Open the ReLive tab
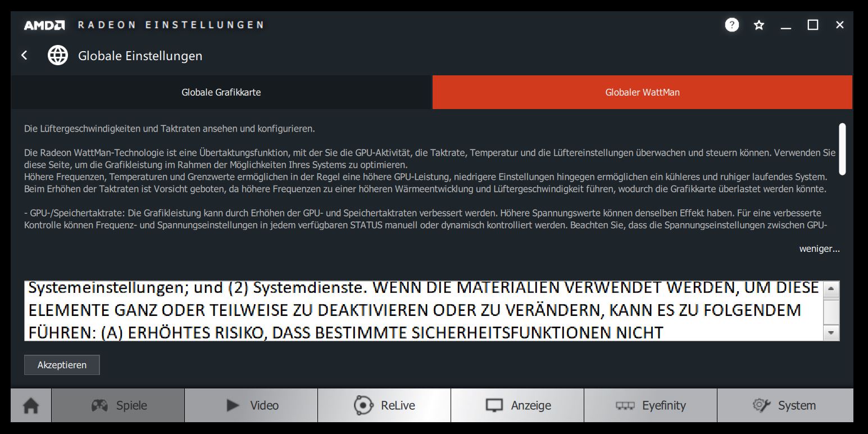The width and height of the screenshot is (868, 434). pos(384,405)
